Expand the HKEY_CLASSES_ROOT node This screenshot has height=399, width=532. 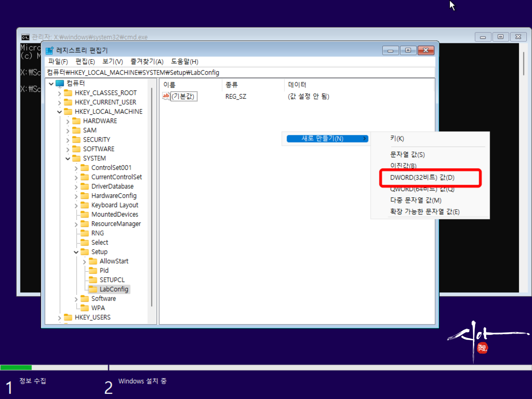coord(60,93)
